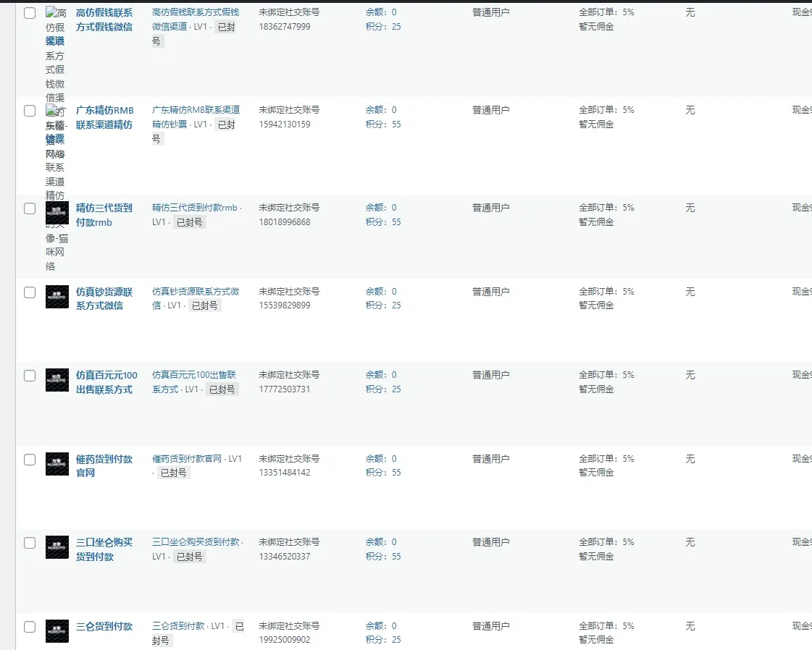The image size is (812, 650).
Task: Click phone number 19925009902
Action: point(285,640)
